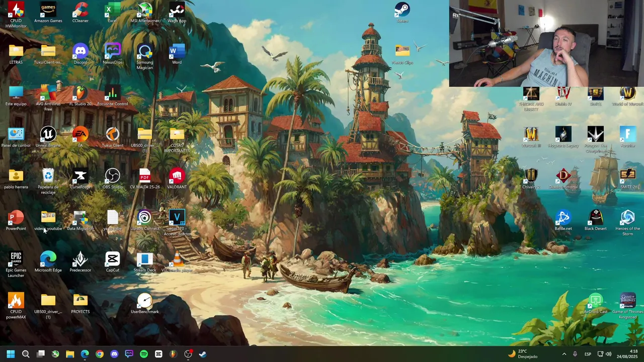Open the TukuiClient-wi... folder
This screenshot has width=644, height=362.
pos(48,54)
